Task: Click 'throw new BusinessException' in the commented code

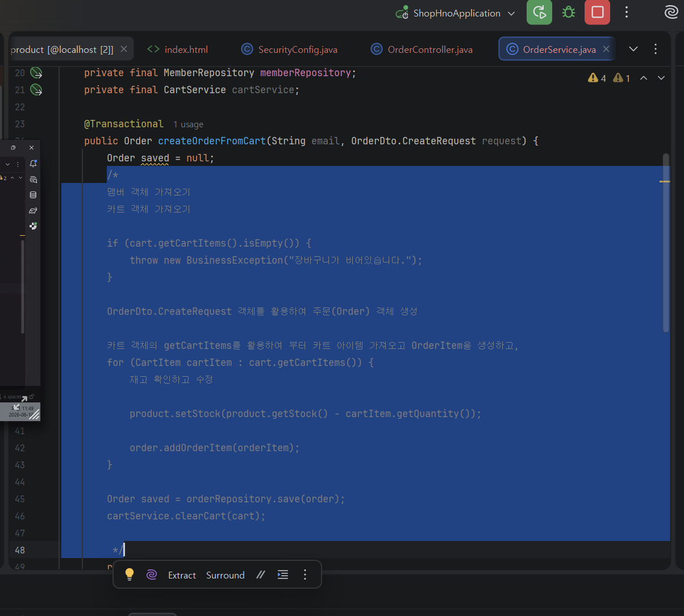Action: point(206,260)
